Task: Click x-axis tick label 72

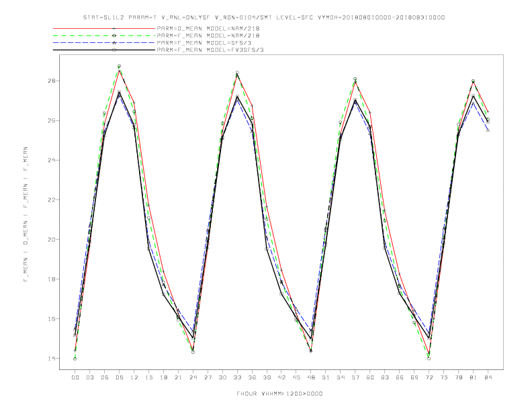Action: 429,377
